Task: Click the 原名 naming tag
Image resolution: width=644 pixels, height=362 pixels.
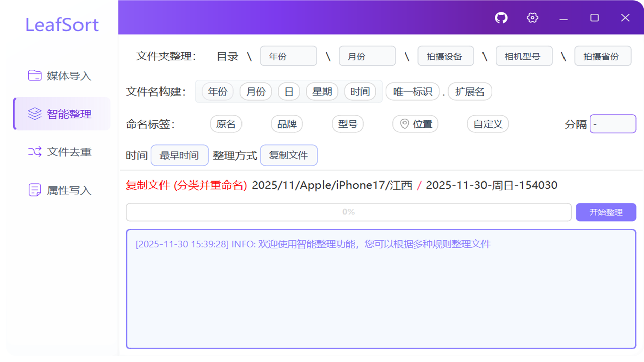Action: [x=226, y=124]
